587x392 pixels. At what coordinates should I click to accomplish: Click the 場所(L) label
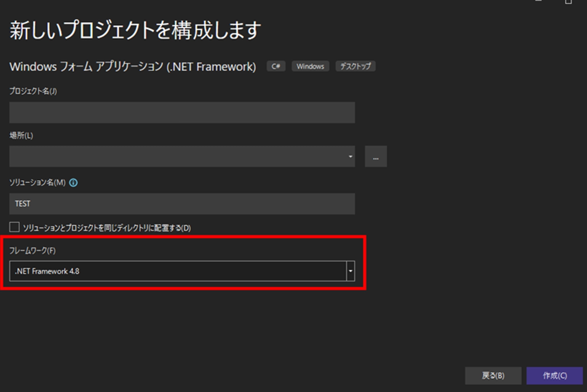(21, 135)
